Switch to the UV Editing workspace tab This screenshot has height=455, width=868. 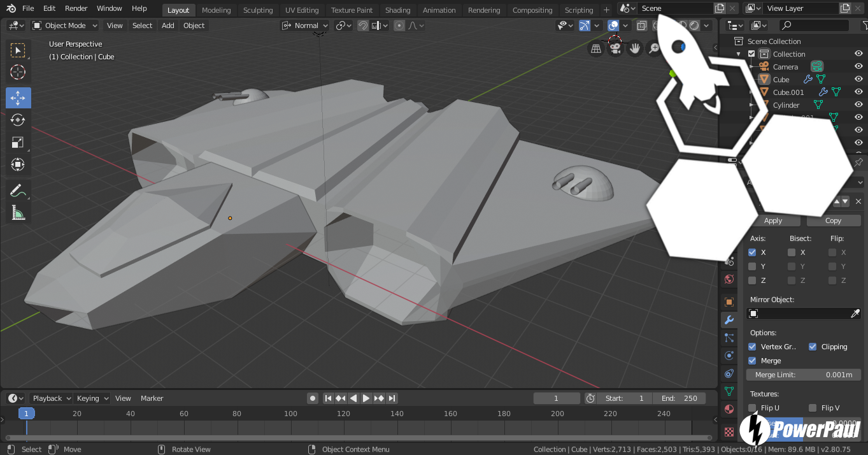[x=301, y=10]
